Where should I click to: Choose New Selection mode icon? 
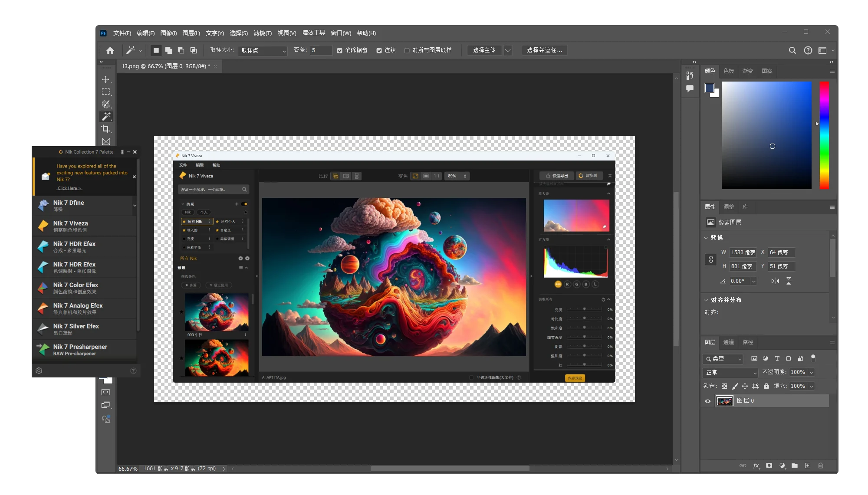point(156,50)
